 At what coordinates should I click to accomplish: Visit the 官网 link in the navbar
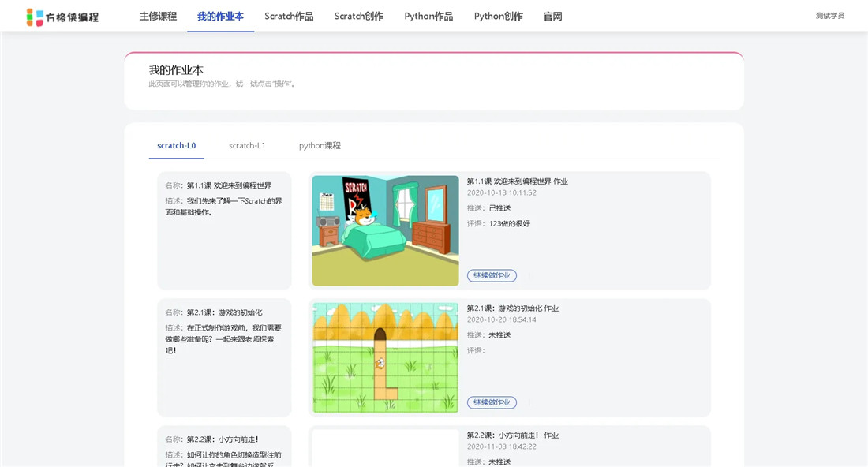[552, 16]
